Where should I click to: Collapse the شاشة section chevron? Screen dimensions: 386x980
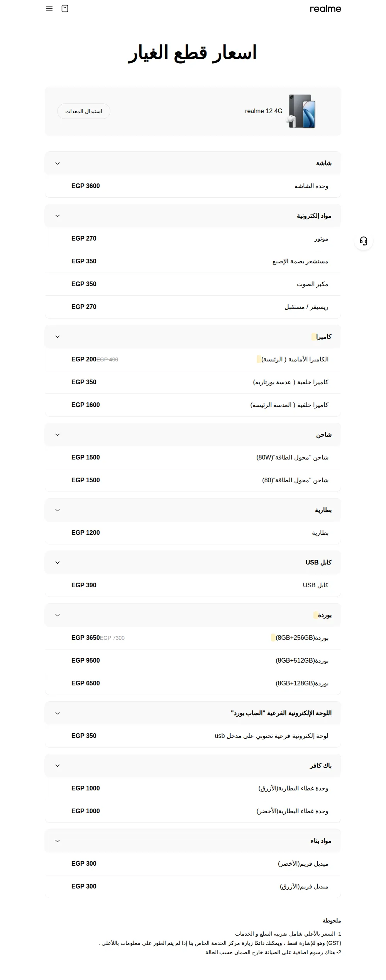58,163
